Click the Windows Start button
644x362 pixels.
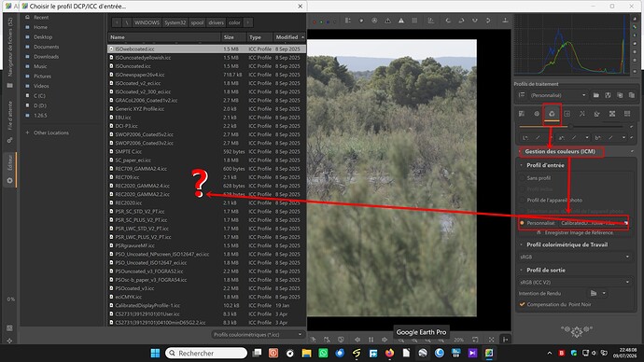155,353
